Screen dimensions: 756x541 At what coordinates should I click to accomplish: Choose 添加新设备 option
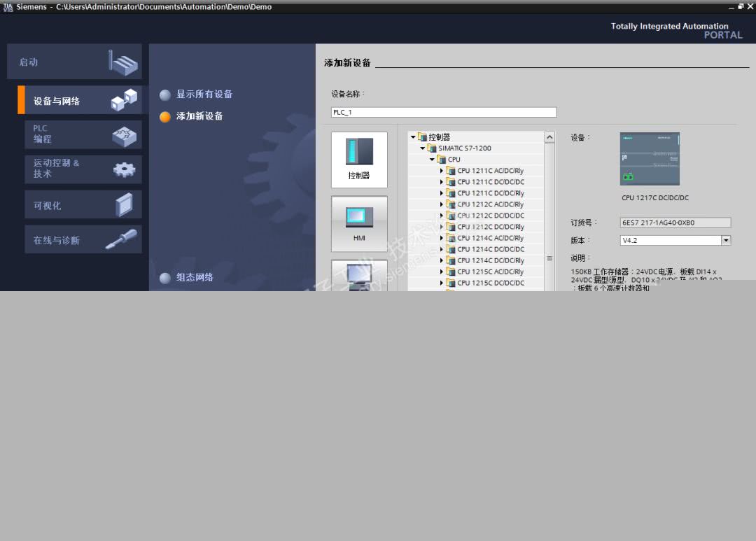pyautogui.click(x=165, y=117)
